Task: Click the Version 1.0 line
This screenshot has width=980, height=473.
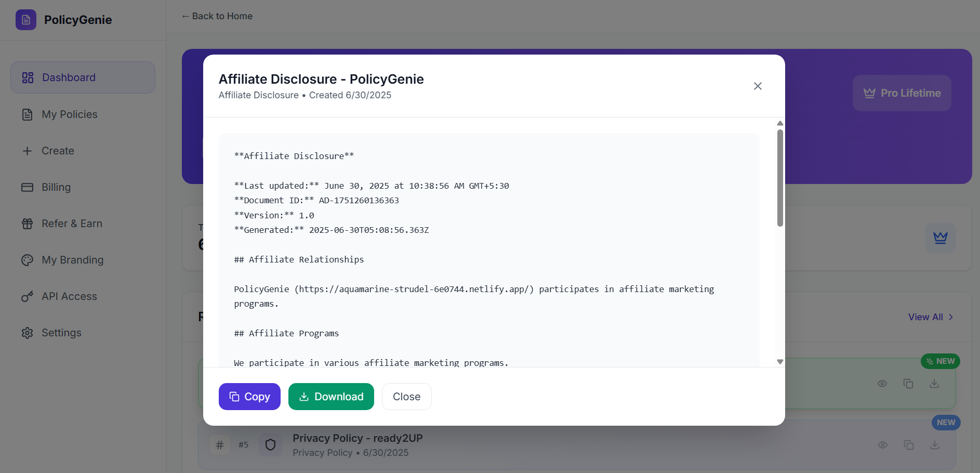Action: (274, 215)
